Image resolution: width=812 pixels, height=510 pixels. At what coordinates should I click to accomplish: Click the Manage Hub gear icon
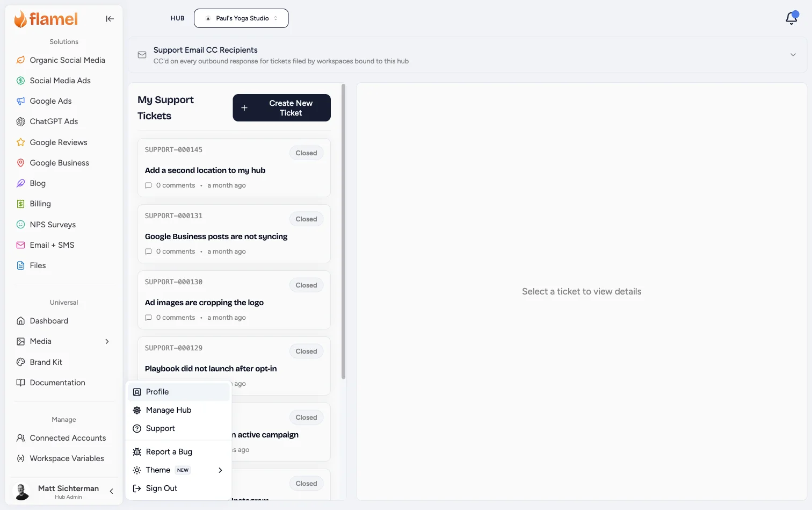point(137,410)
